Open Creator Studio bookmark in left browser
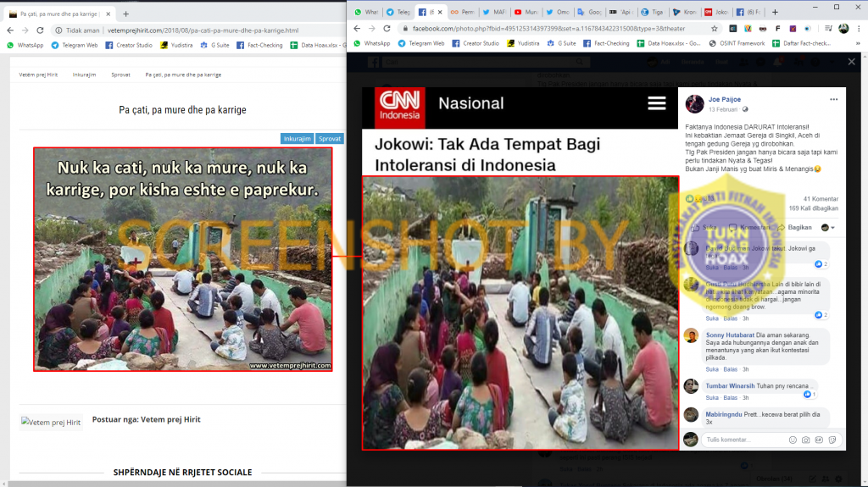 [129, 46]
